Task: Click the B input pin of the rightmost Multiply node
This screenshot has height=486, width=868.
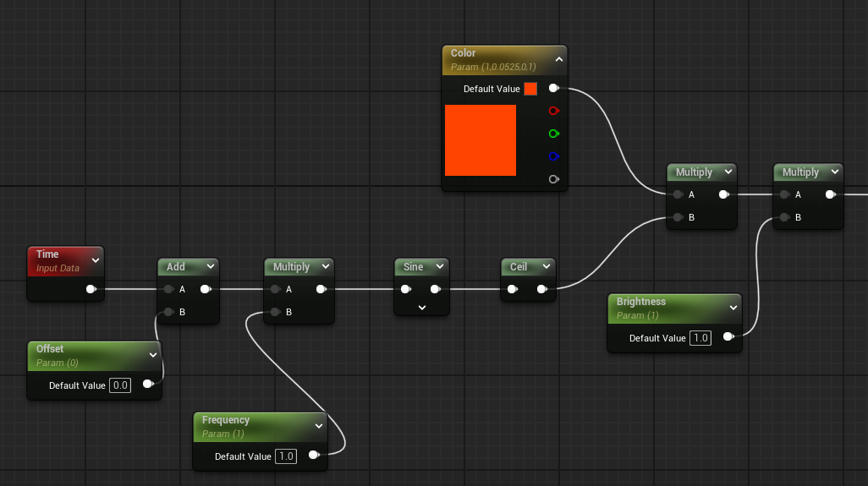Action: tap(784, 217)
